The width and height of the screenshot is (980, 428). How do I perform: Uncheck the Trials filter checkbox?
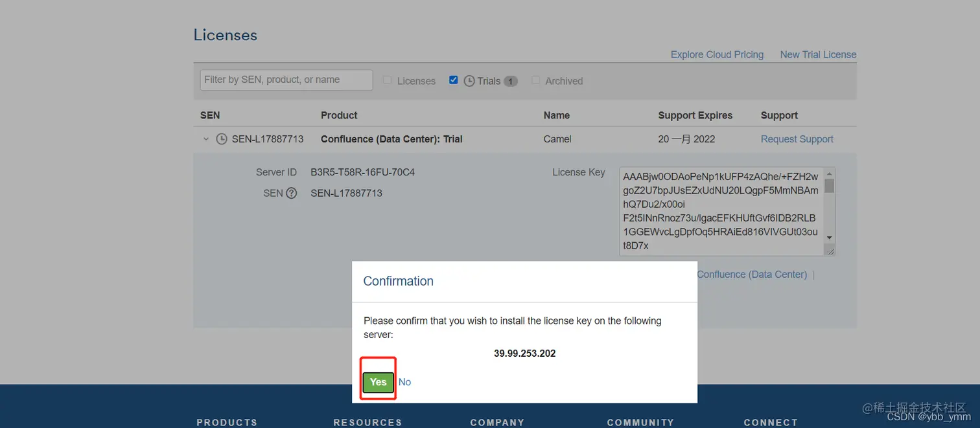pyautogui.click(x=454, y=80)
